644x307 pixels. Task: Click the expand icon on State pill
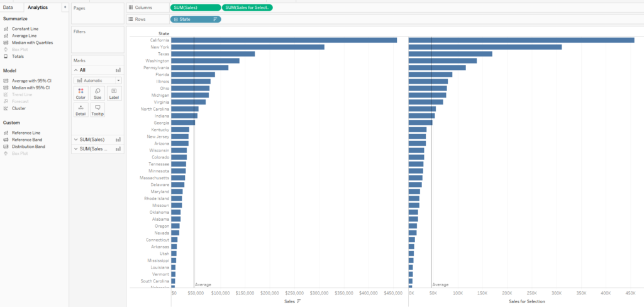(175, 20)
